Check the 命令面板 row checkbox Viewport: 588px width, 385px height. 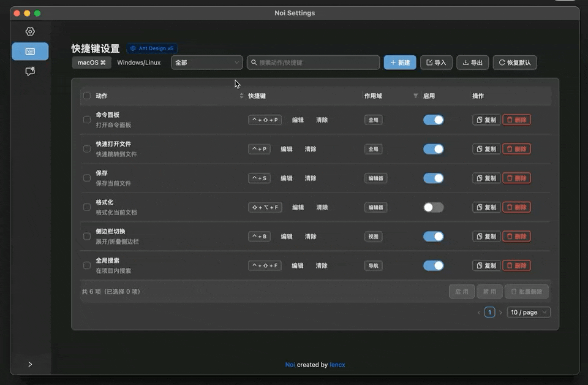[86, 120]
